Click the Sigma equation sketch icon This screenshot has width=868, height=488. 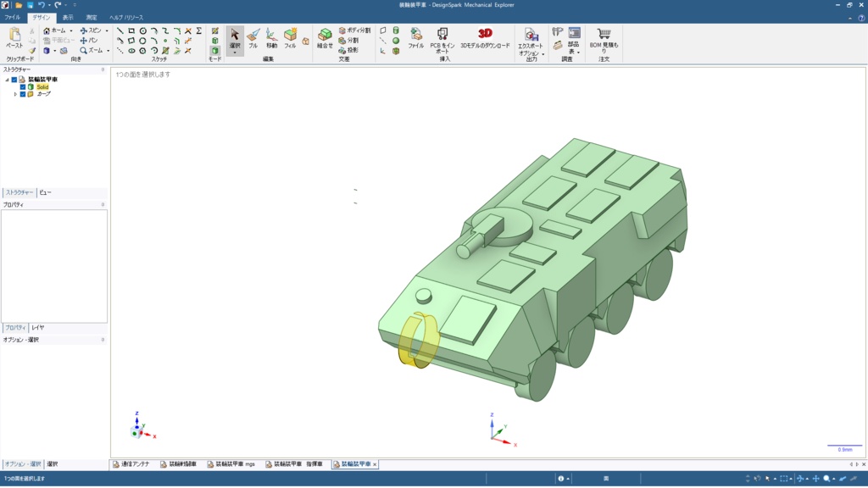[x=198, y=31]
